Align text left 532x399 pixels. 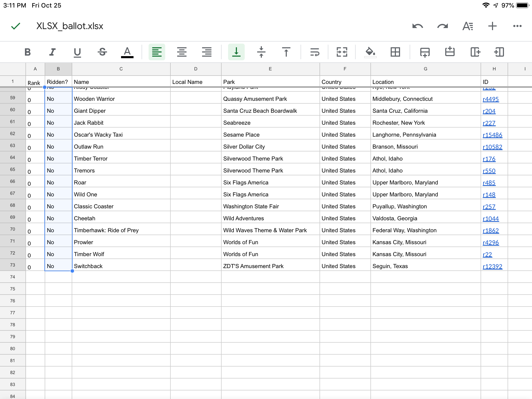[x=157, y=52]
